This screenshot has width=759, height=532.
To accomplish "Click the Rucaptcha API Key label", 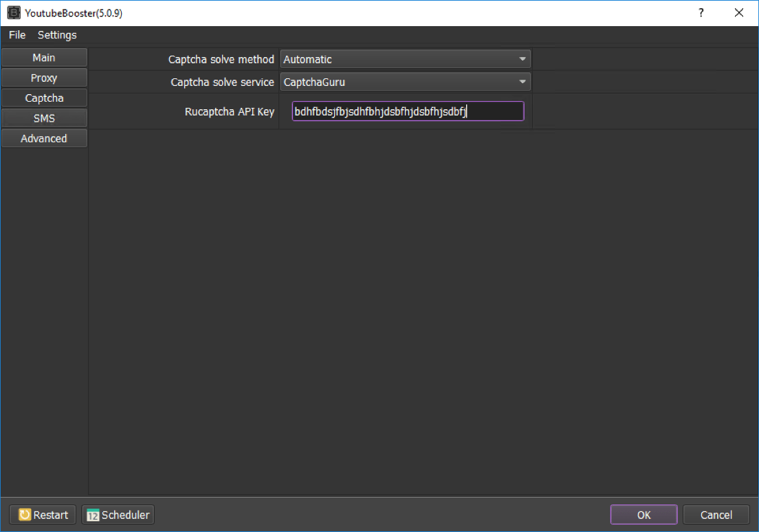I will point(229,111).
